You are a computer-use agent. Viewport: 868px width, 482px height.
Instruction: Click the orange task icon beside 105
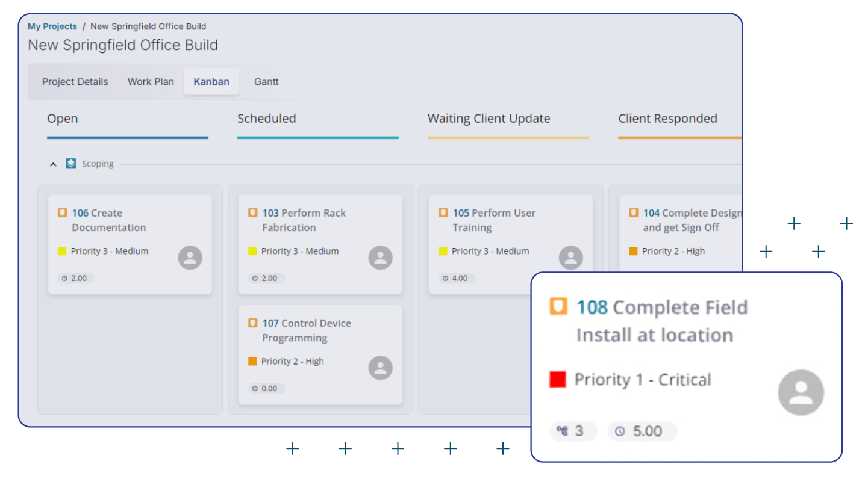click(443, 213)
